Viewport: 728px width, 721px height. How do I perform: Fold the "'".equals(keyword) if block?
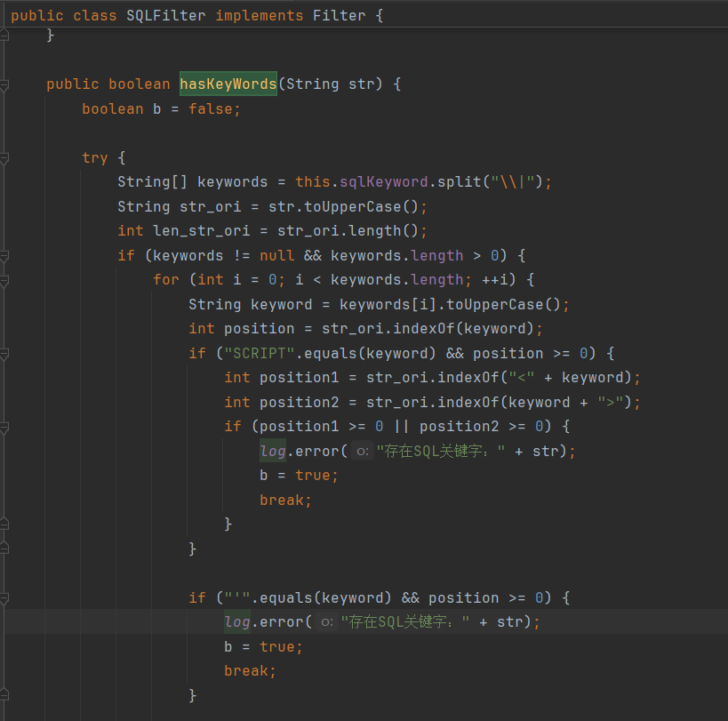[x=4, y=599]
